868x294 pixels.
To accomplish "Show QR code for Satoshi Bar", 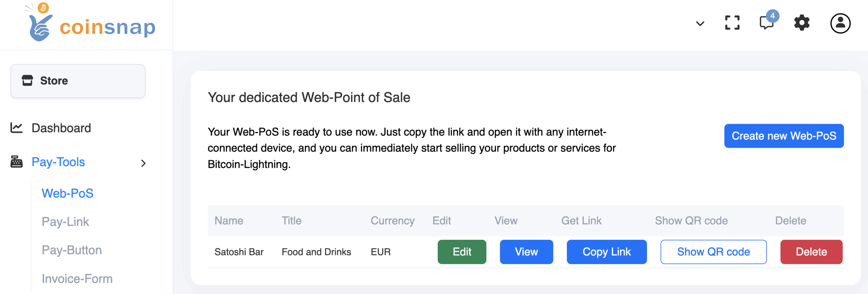I will 713,252.
